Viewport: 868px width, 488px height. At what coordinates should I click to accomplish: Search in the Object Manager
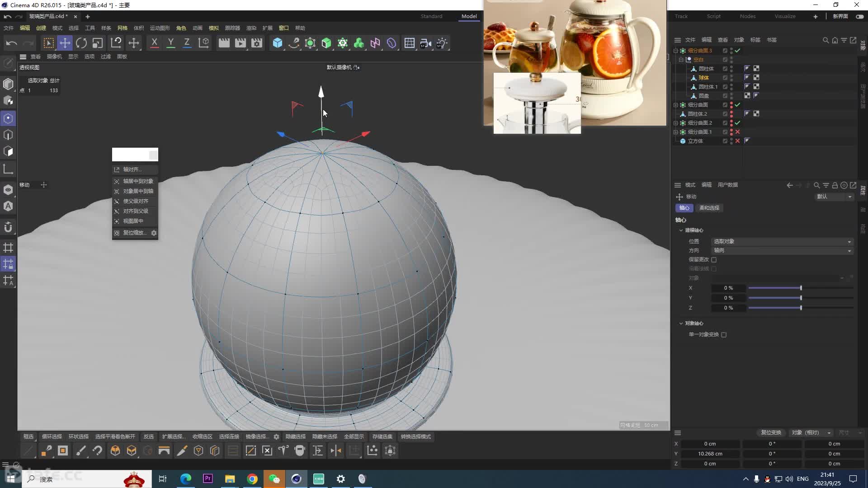coord(826,40)
